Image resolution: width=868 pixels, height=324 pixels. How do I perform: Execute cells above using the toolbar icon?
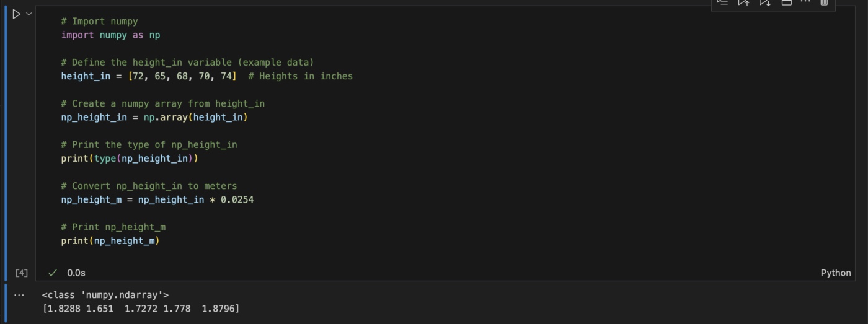743,2
